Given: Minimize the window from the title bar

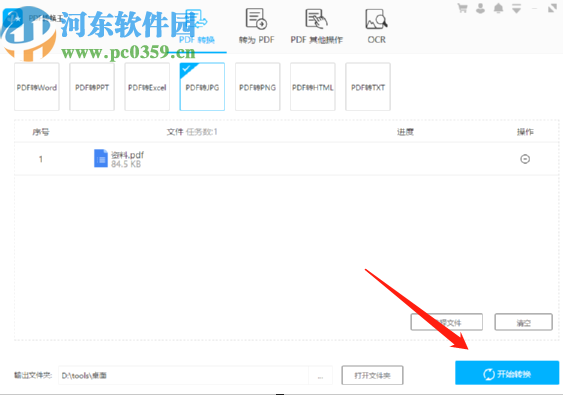Looking at the screenshot, I should 534,8.
